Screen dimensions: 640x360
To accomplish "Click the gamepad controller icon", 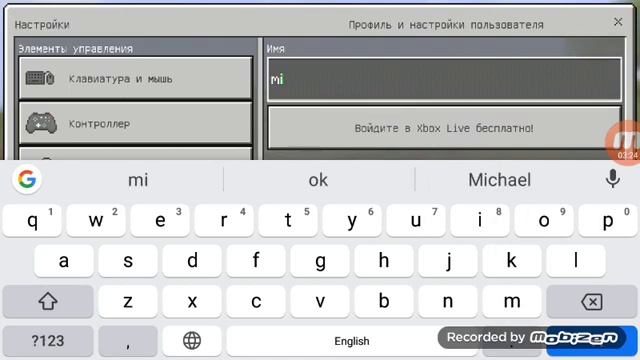I will point(41,123).
